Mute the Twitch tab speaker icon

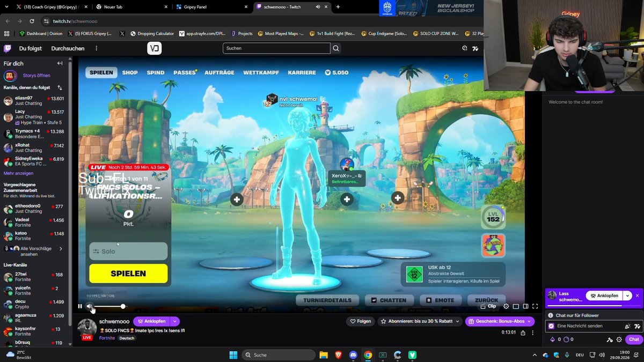tap(318, 7)
